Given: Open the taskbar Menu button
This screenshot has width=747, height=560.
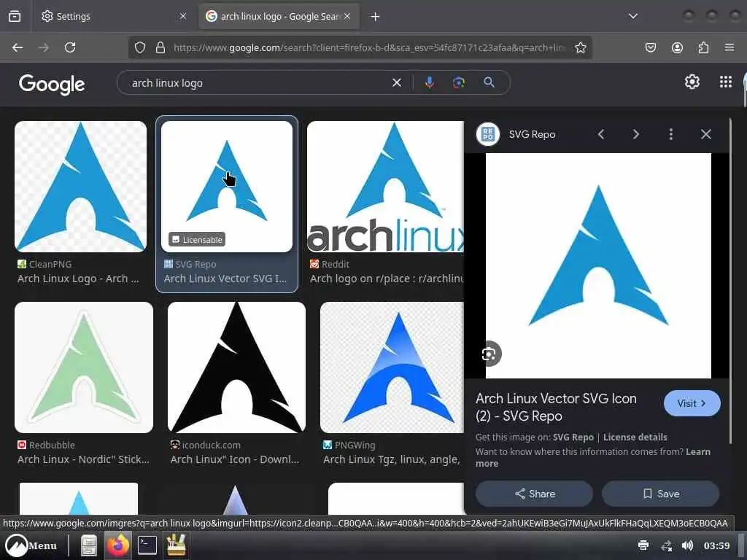Looking at the screenshot, I should (x=31, y=545).
